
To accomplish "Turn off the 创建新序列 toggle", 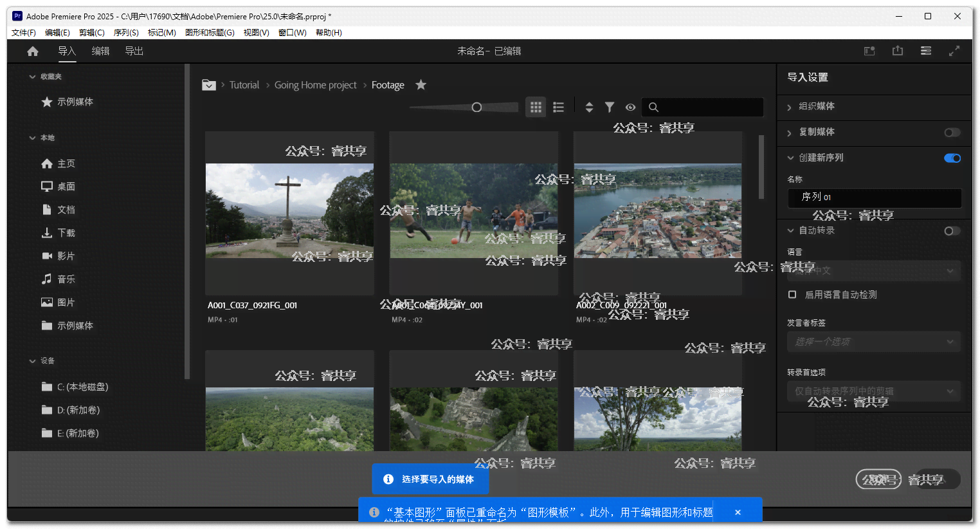I will (952, 158).
